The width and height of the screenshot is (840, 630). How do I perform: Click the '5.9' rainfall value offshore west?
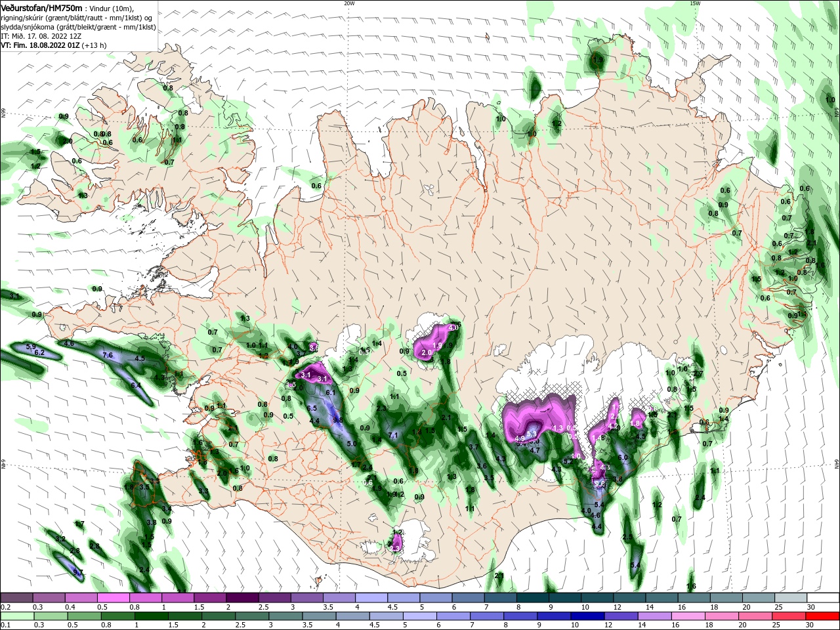point(30,346)
